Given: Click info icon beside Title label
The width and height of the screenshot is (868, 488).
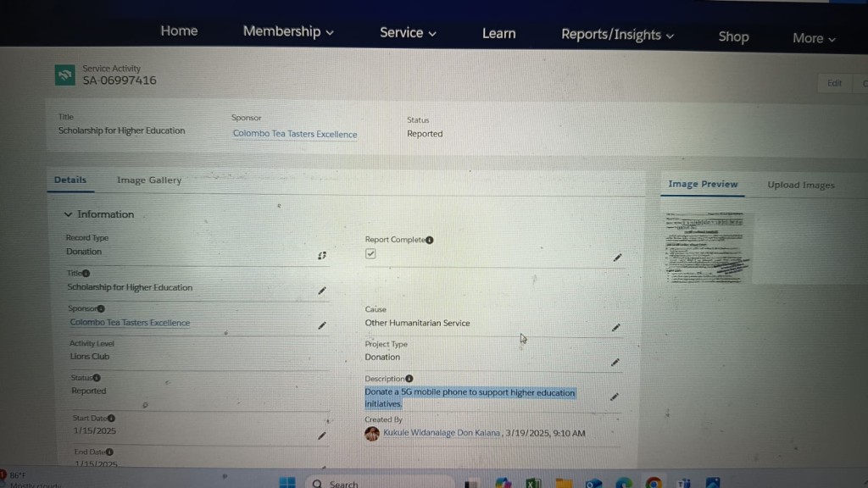Looking at the screenshot, I should click(x=86, y=273).
